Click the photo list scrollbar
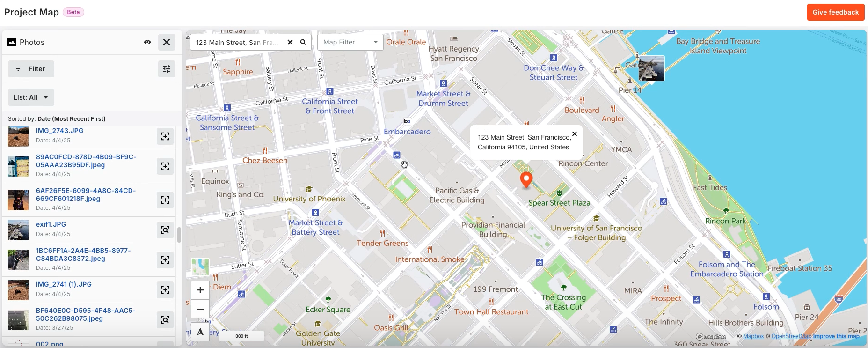 179,235
